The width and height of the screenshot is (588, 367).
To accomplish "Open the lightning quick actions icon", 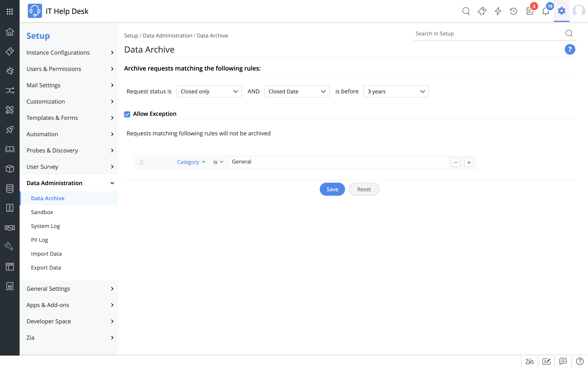I will pos(498,11).
